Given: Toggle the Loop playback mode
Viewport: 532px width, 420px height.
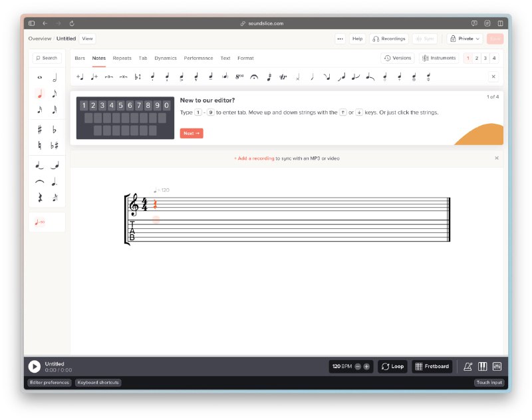Looking at the screenshot, I should click(x=392, y=366).
